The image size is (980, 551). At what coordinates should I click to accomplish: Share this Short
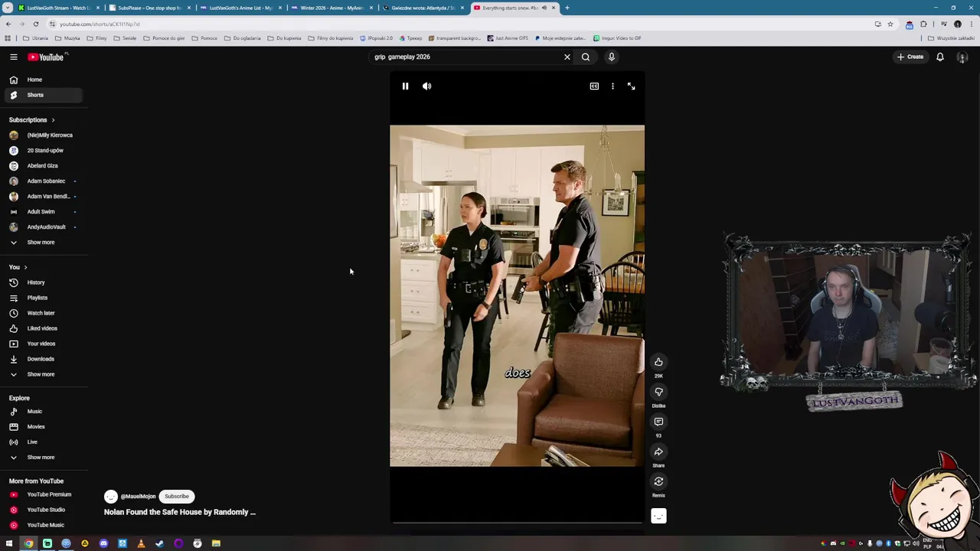tap(658, 452)
